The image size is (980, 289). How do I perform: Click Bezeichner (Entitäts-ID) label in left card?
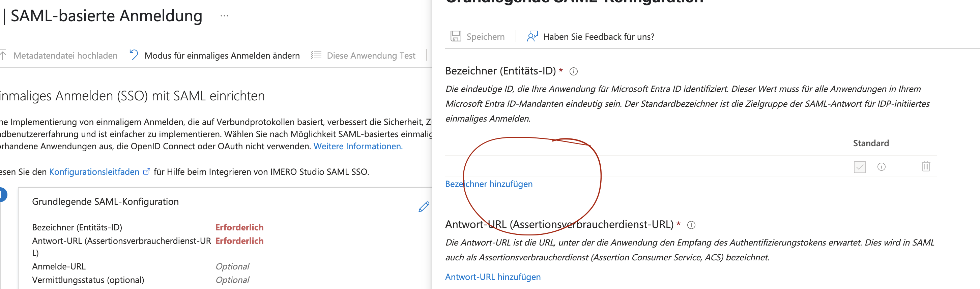(x=77, y=227)
